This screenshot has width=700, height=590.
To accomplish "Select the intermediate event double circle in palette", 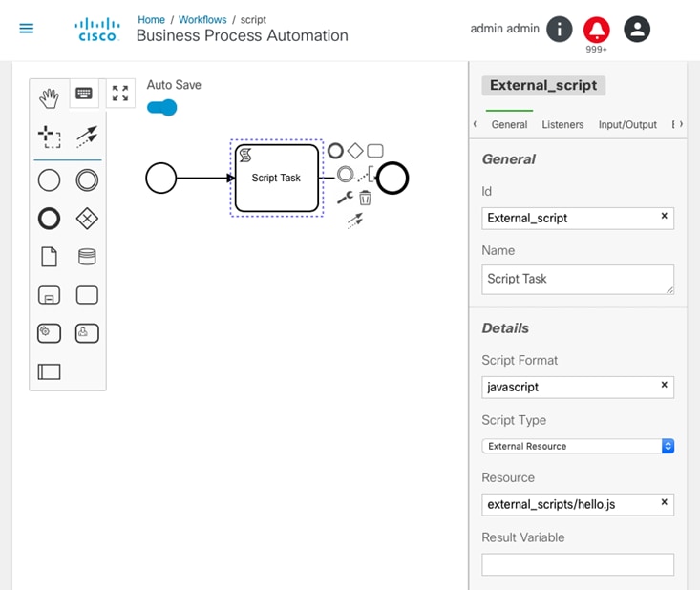I will [87, 180].
